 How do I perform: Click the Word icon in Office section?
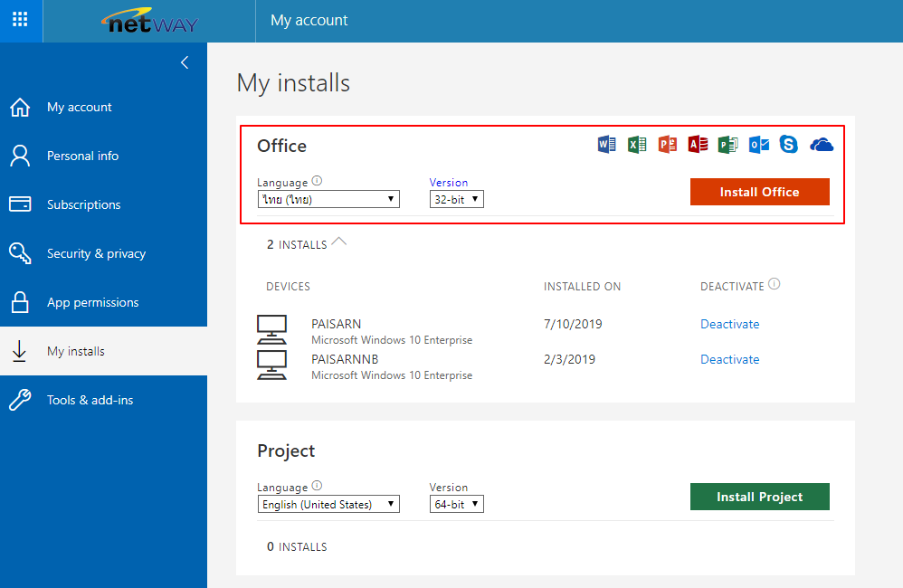coord(606,145)
